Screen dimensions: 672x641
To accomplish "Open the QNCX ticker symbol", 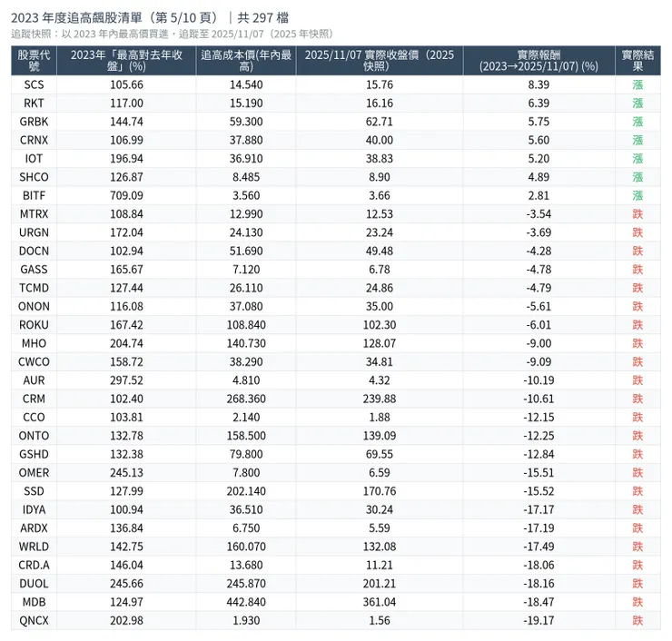I will pos(35,621).
